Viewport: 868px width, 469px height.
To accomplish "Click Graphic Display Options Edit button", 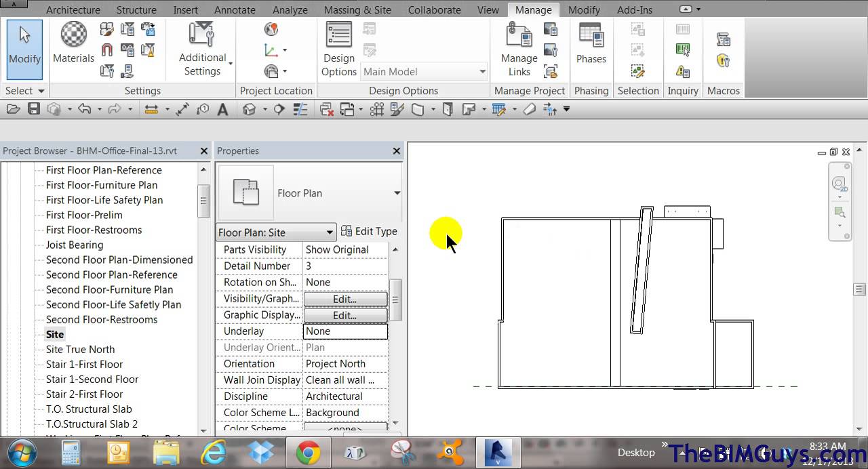I will (345, 315).
